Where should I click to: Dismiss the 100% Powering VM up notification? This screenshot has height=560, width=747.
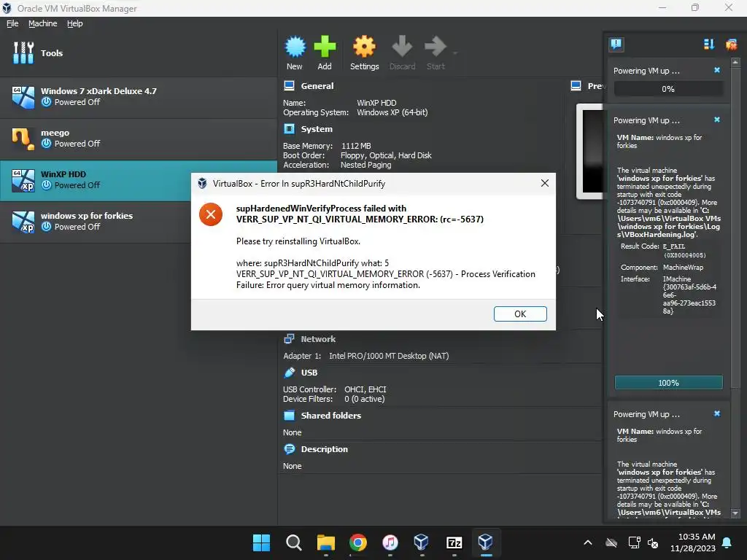[x=717, y=120]
